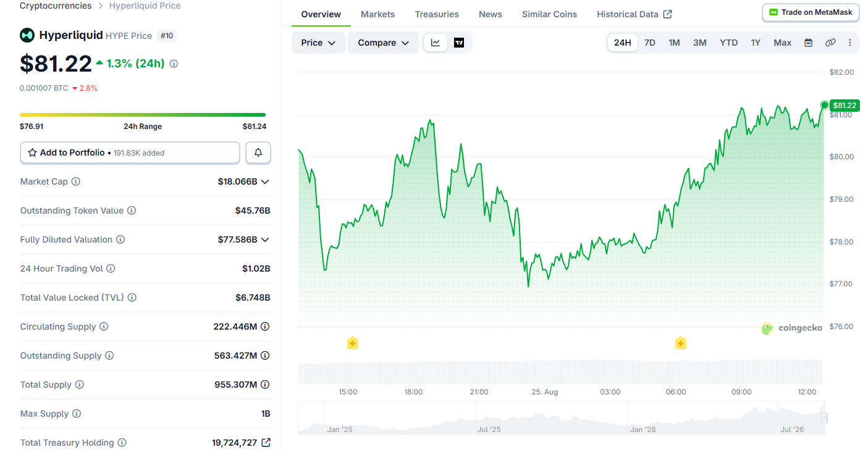Switch to the Treasuries tab
The height and width of the screenshot is (450, 868).
click(x=437, y=14)
